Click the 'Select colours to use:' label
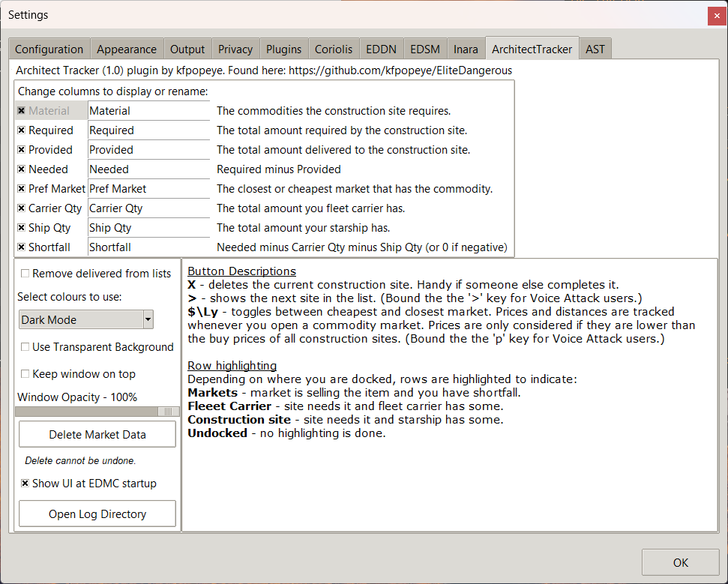 click(70, 297)
